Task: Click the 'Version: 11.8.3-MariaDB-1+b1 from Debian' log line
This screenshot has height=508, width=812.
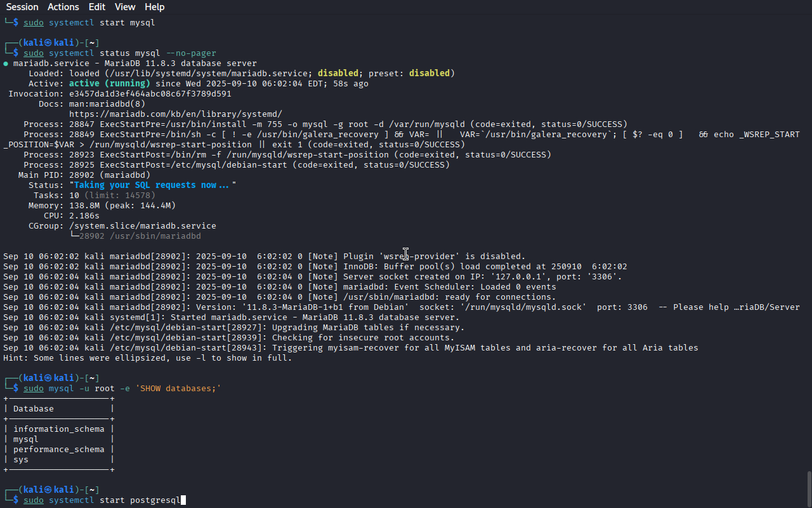Action: pos(402,307)
